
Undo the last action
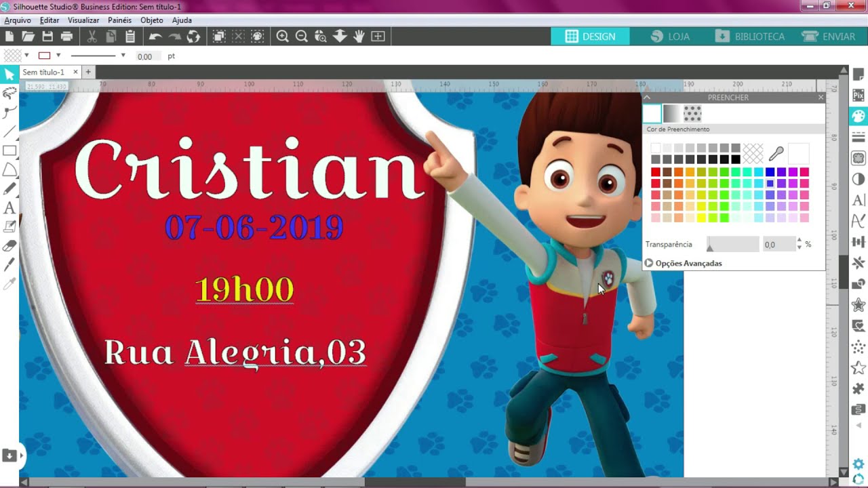click(x=155, y=36)
